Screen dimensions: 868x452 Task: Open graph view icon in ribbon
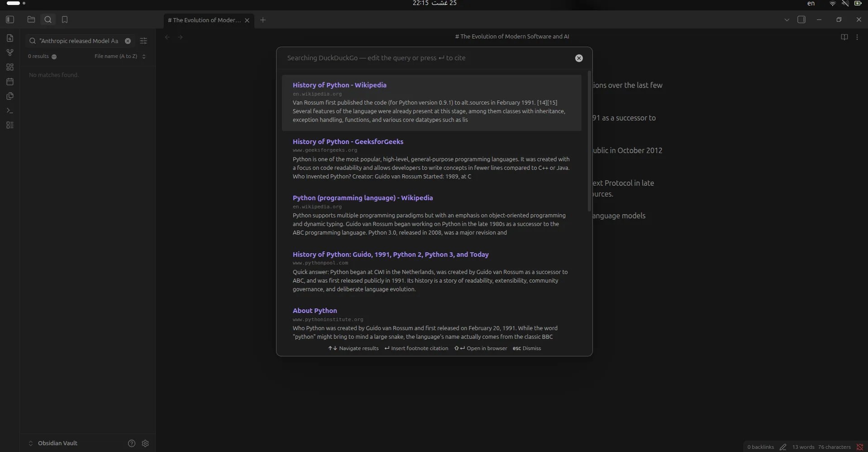tap(10, 53)
